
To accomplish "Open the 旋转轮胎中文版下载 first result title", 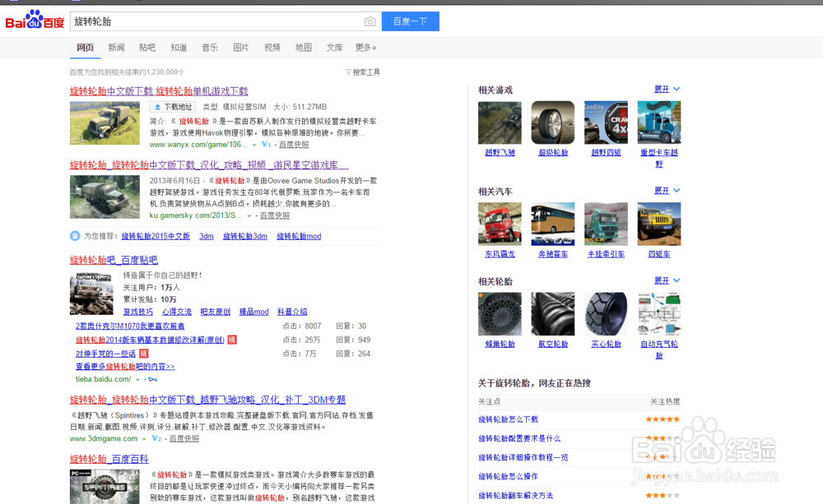I will click(159, 91).
